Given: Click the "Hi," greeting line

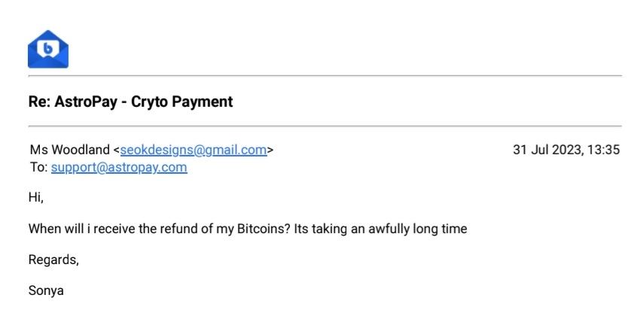Looking at the screenshot, I should [x=36, y=198].
